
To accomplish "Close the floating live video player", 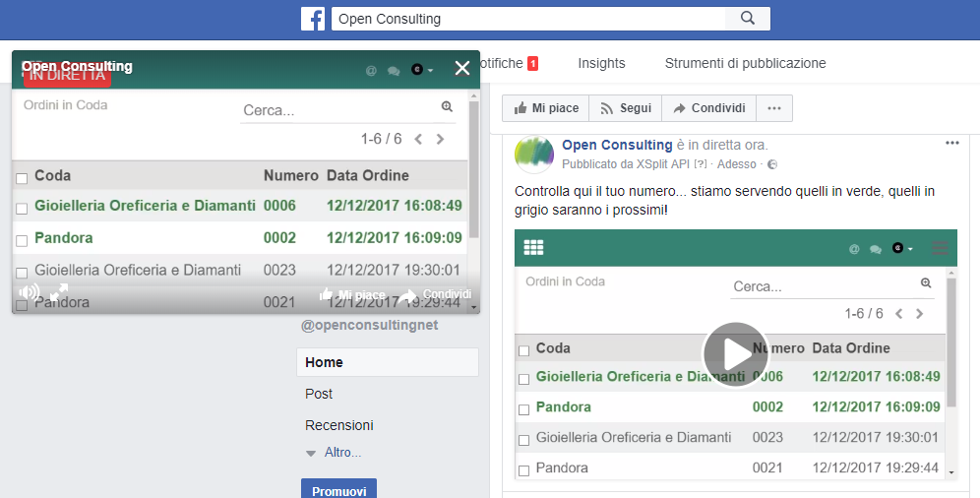I will (x=462, y=68).
